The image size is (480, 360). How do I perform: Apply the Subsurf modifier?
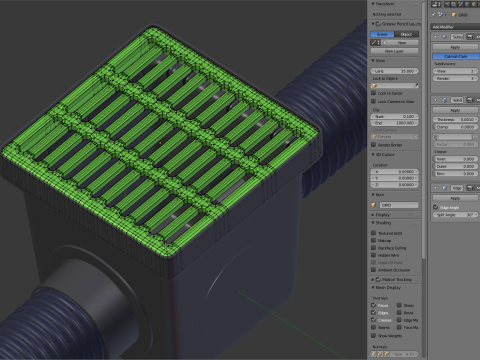[x=455, y=47]
